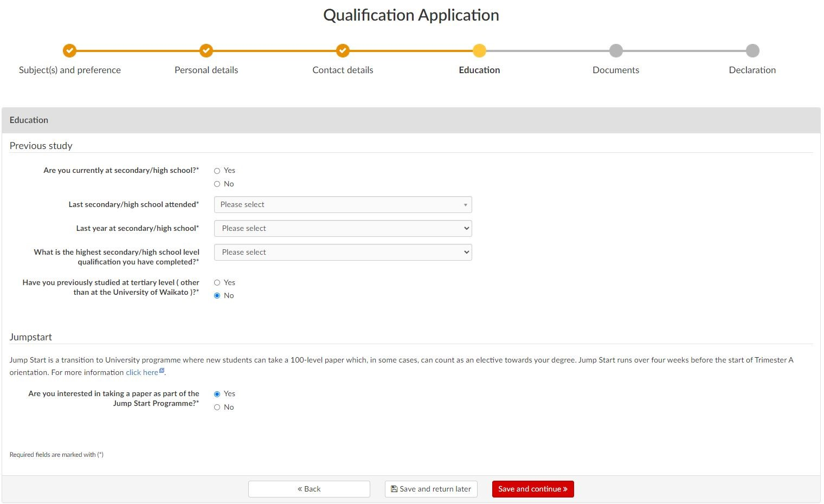Open the Last secondary/high school attended dropdown
The height and width of the screenshot is (504, 824).
(343, 204)
